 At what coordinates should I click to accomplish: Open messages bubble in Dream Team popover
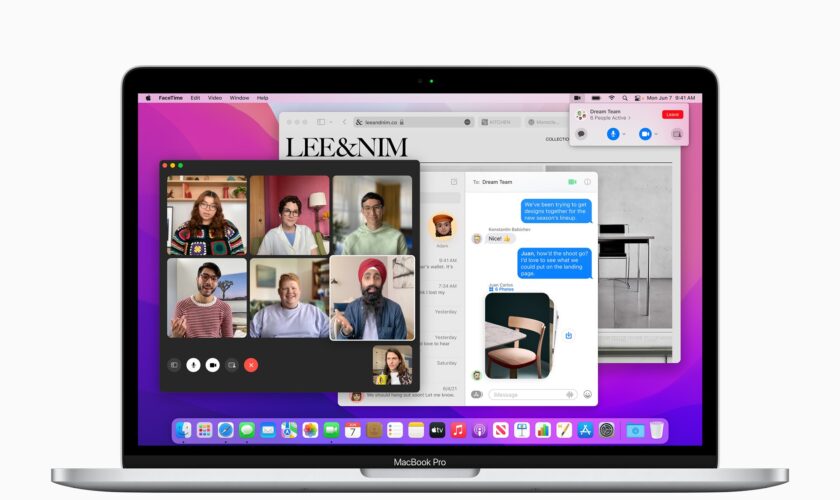[x=581, y=134]
